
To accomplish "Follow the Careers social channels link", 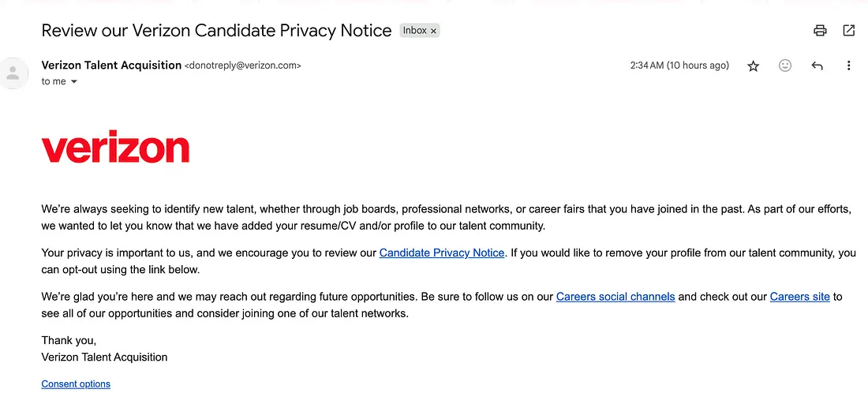I will point(615,297).
